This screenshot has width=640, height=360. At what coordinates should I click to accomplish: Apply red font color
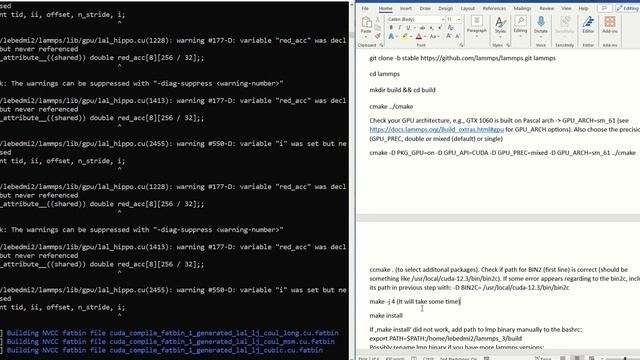(x=419, y=36)
